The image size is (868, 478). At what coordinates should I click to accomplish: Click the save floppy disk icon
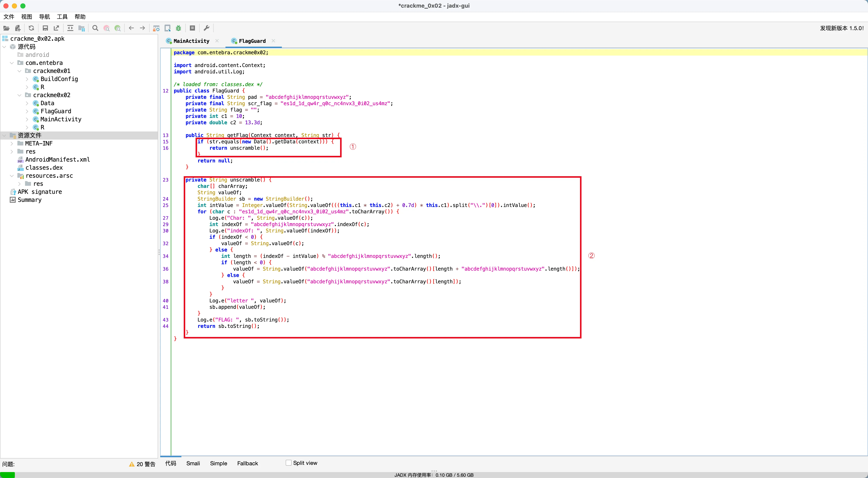point(45,28)
